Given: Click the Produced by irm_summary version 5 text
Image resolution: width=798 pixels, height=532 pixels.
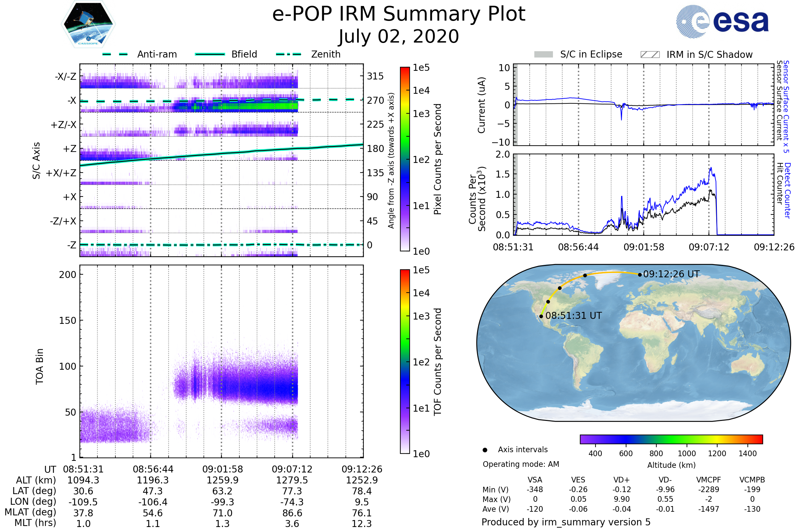Looking at the screenshot, I should coord(566,522).
